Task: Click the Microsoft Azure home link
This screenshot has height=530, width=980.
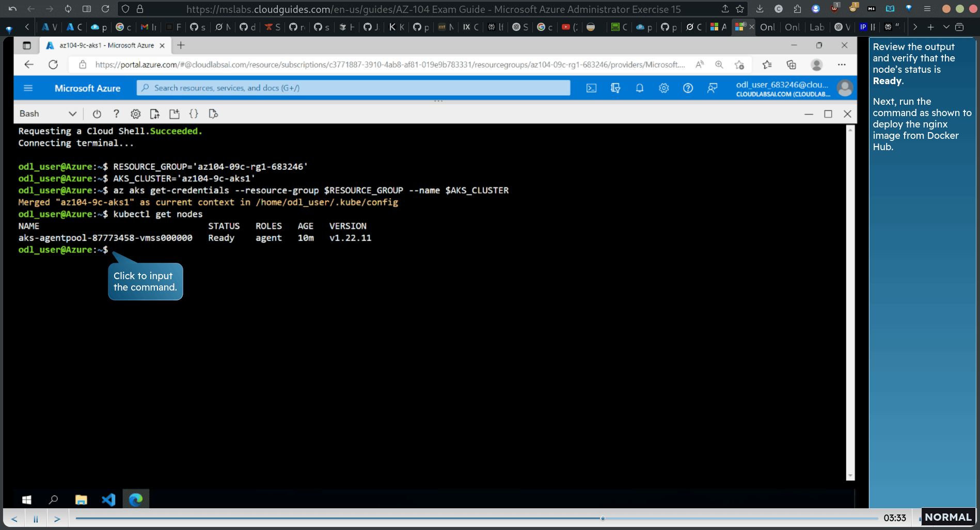Action: (x=87, y=88)
